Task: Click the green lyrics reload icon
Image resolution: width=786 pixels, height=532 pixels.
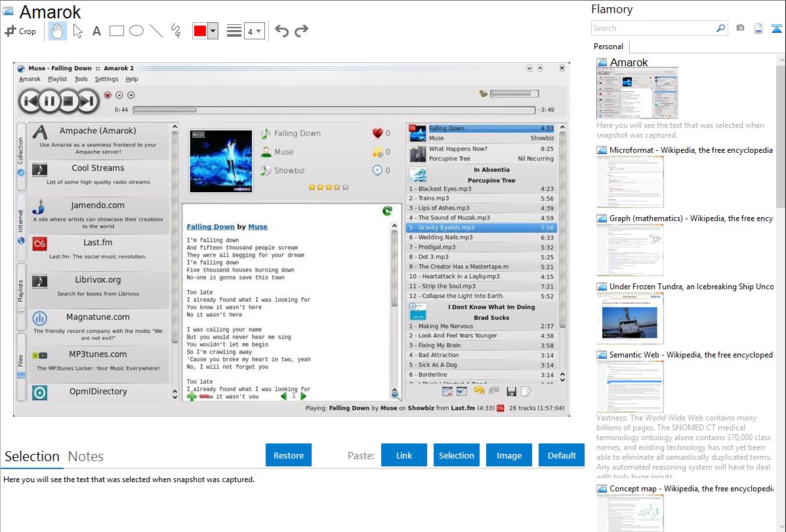Action: [388, 211]
